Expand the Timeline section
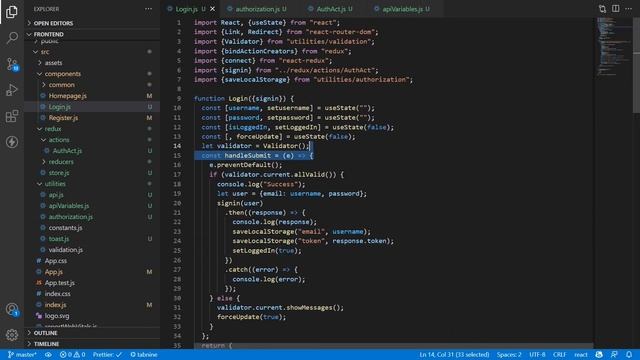This screenshot has width=640, height=360. coord(92,344)
